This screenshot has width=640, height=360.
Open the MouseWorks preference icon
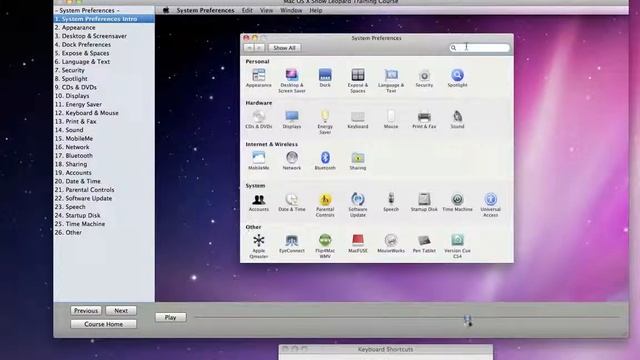click(391, 240)
